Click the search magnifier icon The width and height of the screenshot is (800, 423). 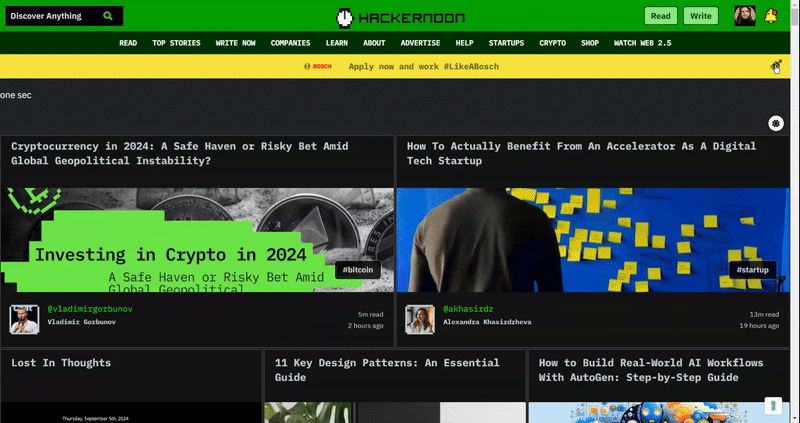pyautogui.click(x=108, y=16)
